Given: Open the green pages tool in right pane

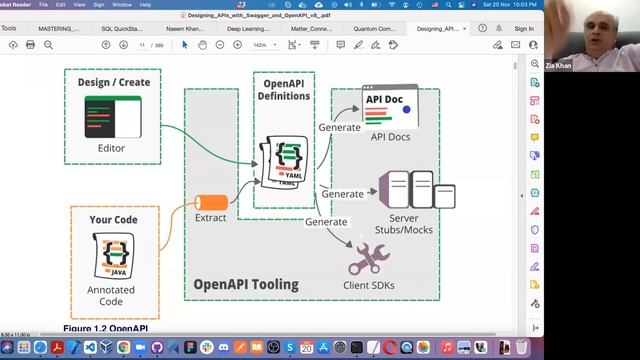Looking at the screenshot, I should click(x=535, y=174).
